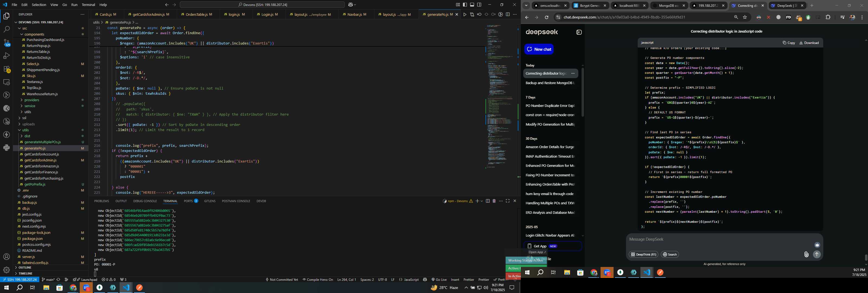Screen dimensions: 868x293
Task: Open the Manage gear icon in VS Code
Action: coord(7,270)
